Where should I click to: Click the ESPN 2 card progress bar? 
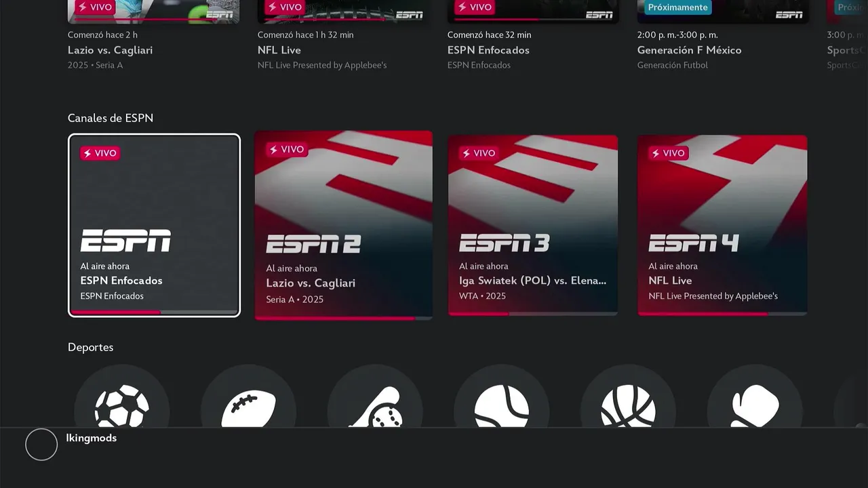(x=344, y=318)
